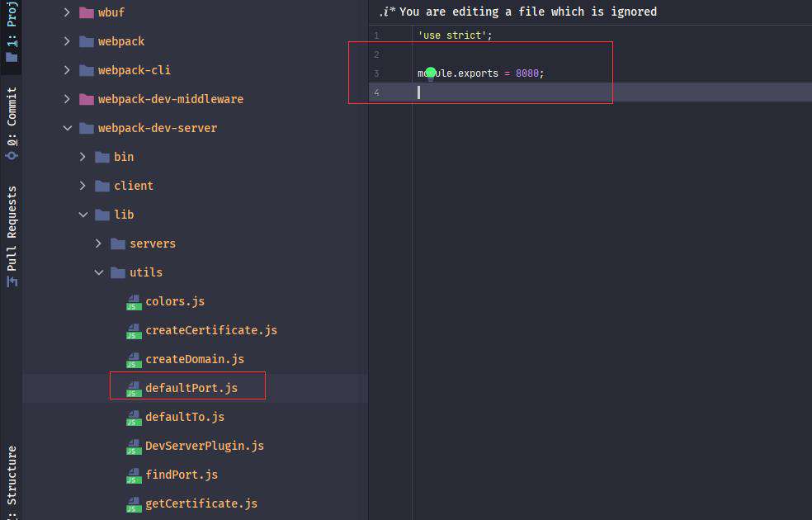The width and height of the screenshot is (812, 520).
Task: Click the colors.js file icon
Action: click(x=135, y=302)
